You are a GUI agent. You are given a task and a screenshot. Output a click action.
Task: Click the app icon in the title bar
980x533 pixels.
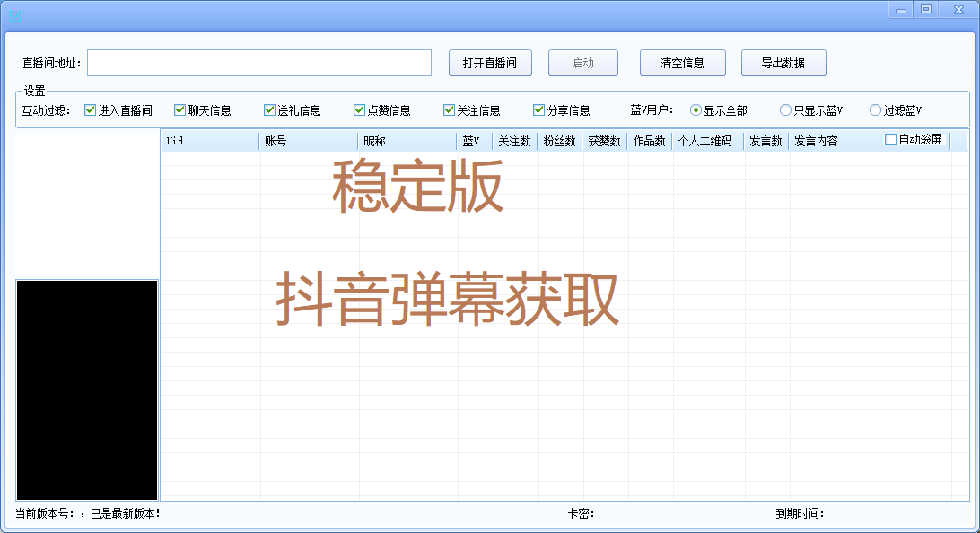point(15,16)
